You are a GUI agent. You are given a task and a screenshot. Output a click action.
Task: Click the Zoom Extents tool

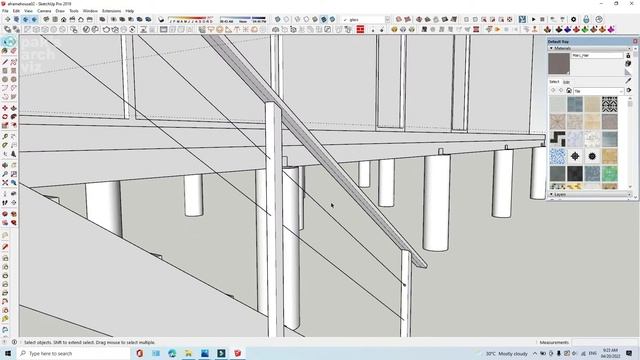(5, 182)
